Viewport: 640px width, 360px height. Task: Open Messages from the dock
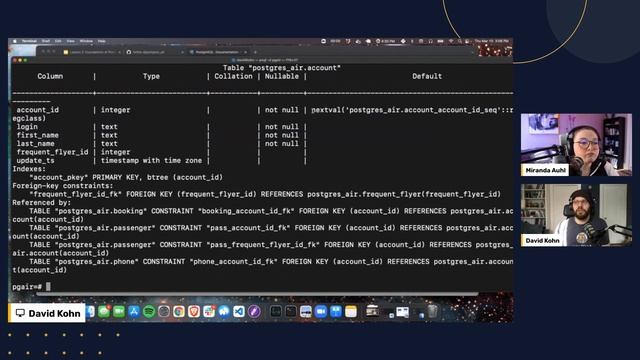tap(104, 312)
